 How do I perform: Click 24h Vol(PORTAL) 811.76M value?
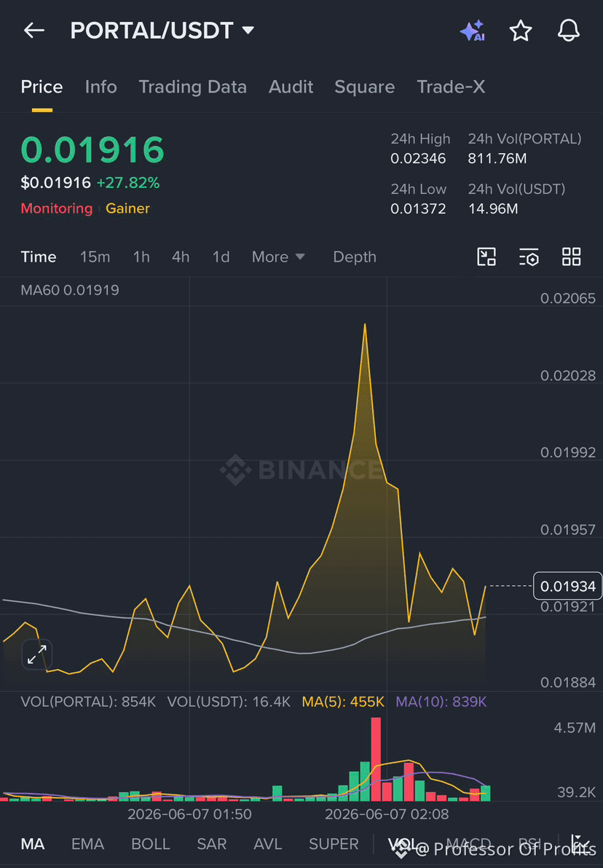coord(497,159)
